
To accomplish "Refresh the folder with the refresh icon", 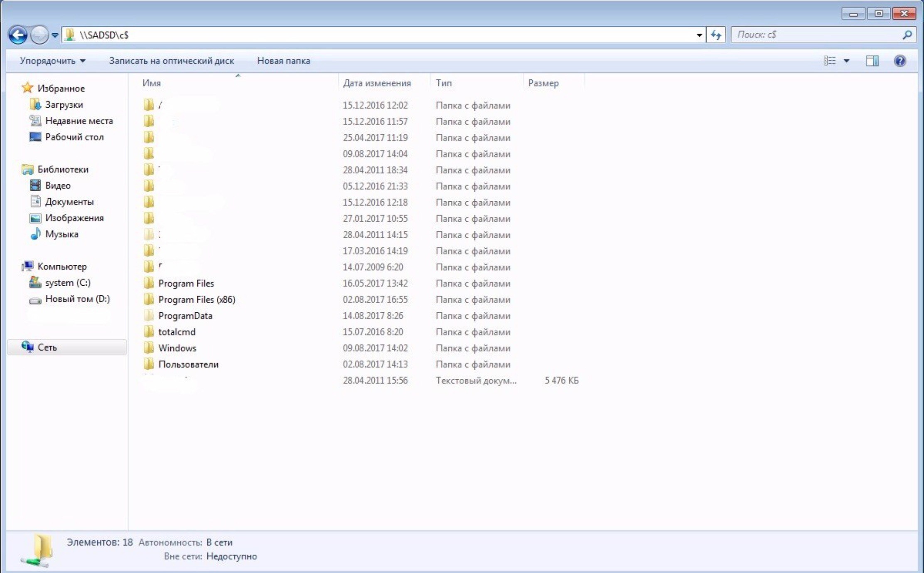I will click(716, 35).
